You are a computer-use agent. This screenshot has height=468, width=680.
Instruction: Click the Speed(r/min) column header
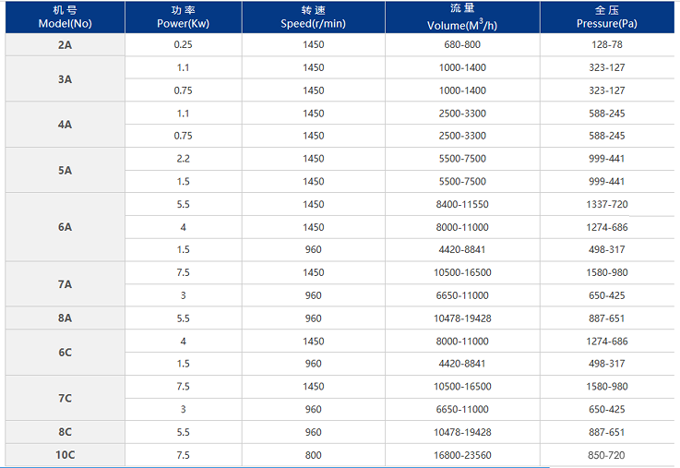point(313,18)
